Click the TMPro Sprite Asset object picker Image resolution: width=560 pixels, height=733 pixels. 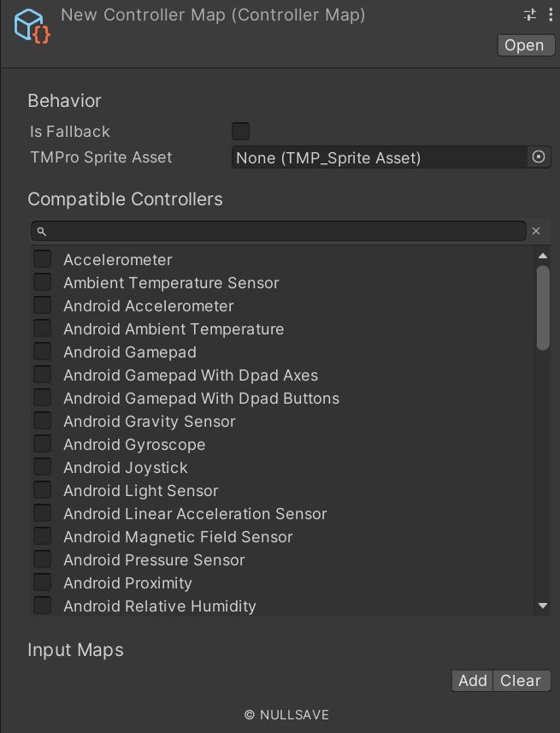pos(539,157)
